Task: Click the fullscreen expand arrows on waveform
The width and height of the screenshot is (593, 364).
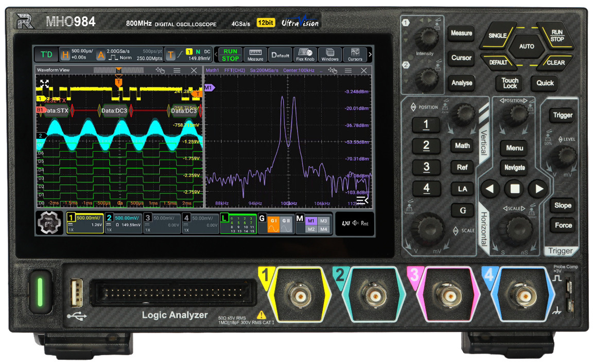Action: [x=45, y=84]
